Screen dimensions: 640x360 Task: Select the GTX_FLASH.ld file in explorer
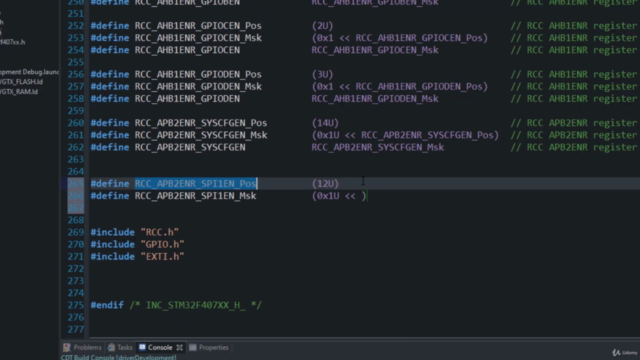(21, 82)
